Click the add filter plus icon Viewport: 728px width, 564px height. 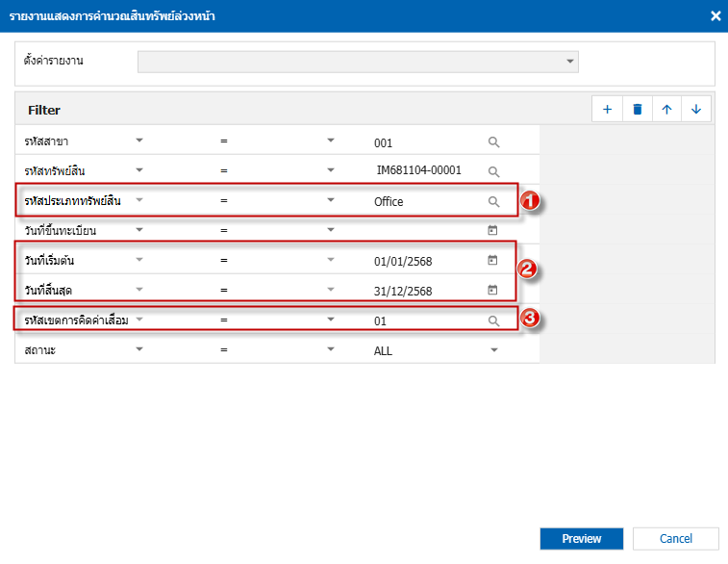(x=607, y=110)
